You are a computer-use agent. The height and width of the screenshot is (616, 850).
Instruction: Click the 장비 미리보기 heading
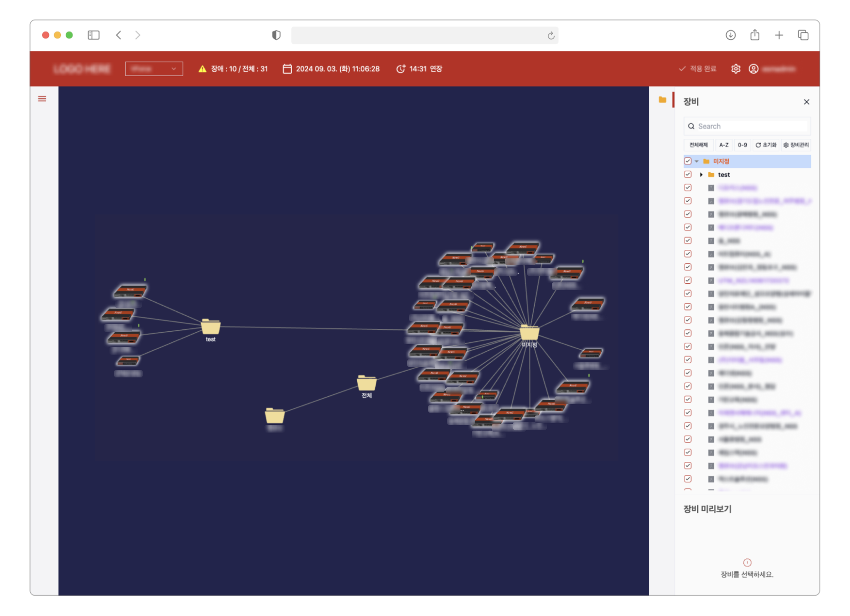click(x=707, y=509)
